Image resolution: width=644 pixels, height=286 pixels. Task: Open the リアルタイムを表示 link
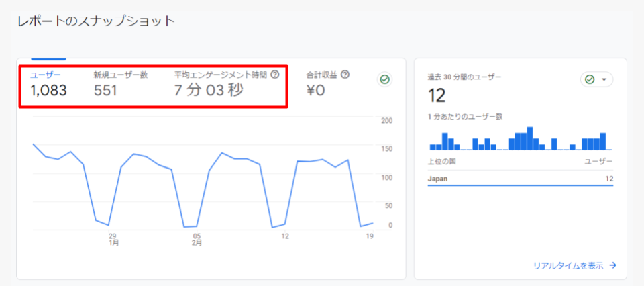pos(575,265)
